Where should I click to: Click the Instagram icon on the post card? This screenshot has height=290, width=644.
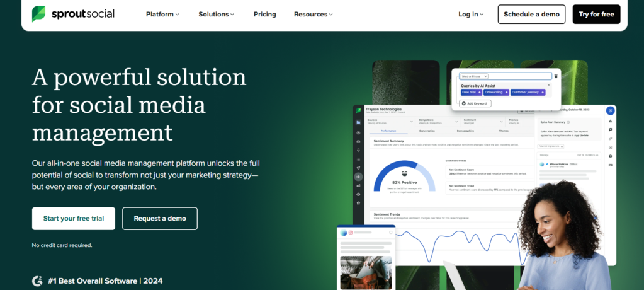(x=351, y=233)
